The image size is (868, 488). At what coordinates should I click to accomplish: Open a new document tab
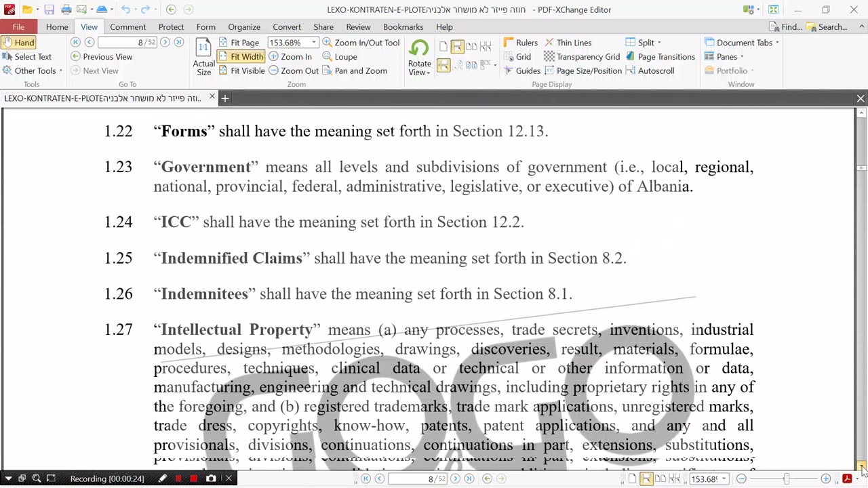coord(225,99)
